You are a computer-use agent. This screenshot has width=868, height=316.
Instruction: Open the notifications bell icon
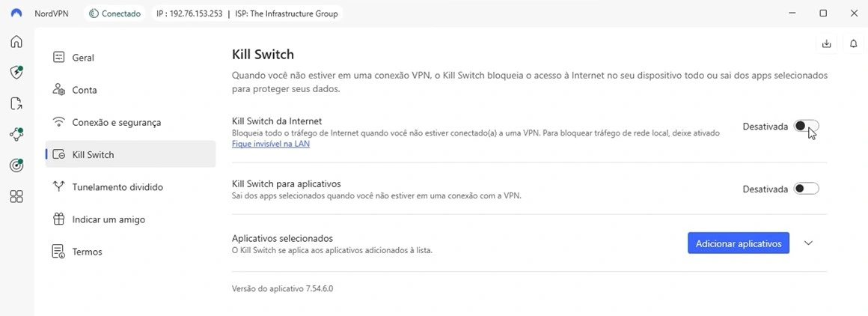pos(855,43)
